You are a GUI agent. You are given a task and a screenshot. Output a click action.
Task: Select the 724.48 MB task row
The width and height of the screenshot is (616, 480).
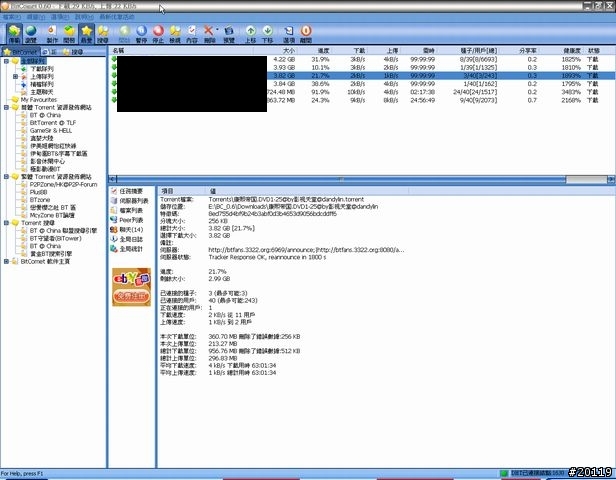362,92
